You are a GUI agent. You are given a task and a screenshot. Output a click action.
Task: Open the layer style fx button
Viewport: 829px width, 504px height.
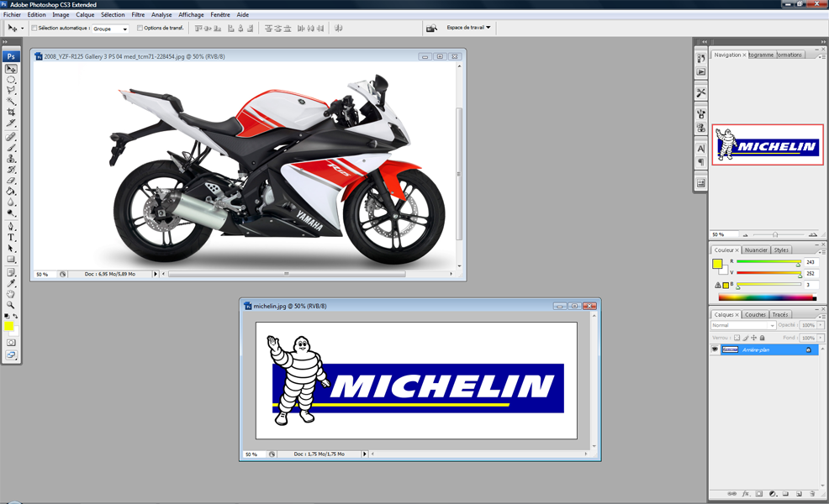pyautogui.click(x=746, y=494)
